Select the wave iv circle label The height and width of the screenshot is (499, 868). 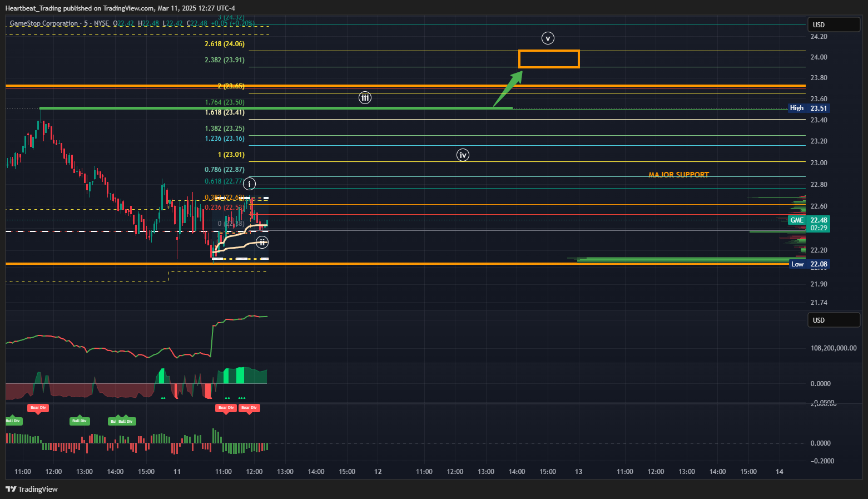tap(463, 155)
